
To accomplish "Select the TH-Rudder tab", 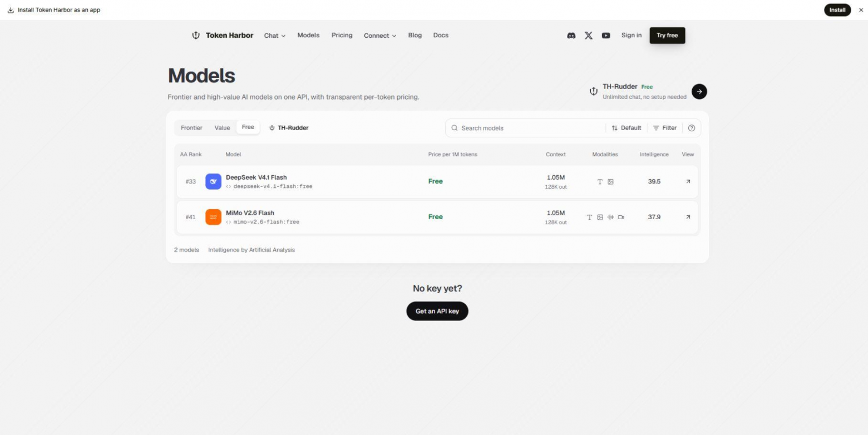I will click(289, 128).
